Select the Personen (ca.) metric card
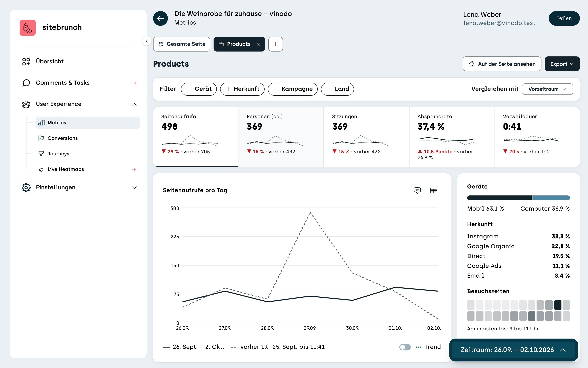This screenshot has height=368, width=588. pyautogui.click(x=281, y=137)
